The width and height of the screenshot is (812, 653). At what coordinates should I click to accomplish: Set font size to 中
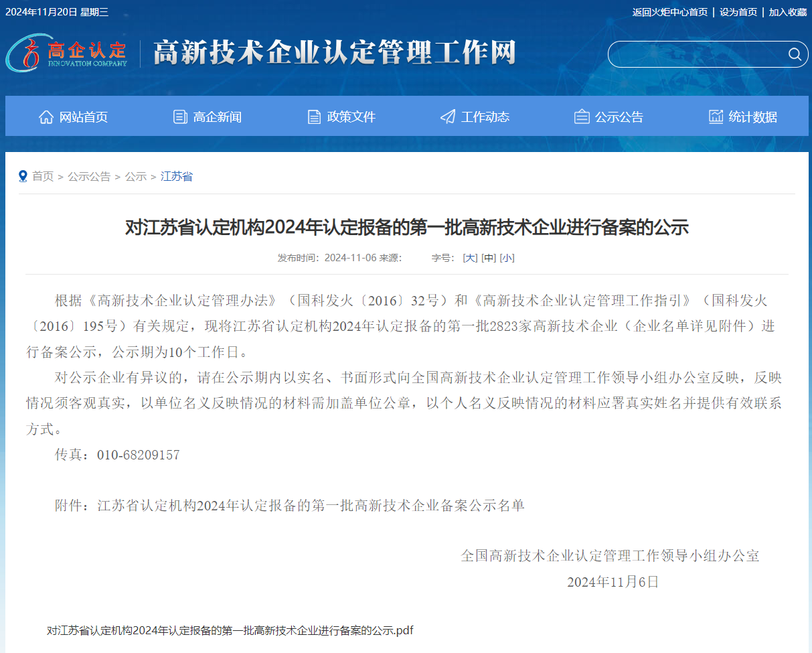click(x=489, y=258)
